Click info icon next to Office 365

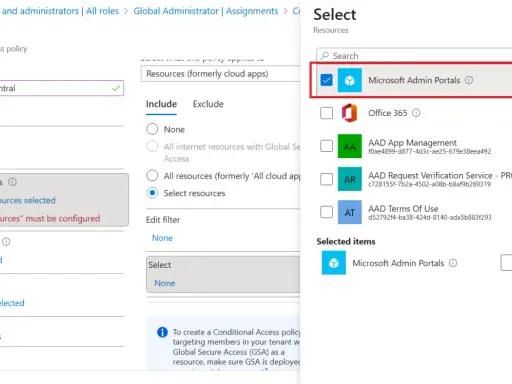pyautogui.click(x=416, y=113)
